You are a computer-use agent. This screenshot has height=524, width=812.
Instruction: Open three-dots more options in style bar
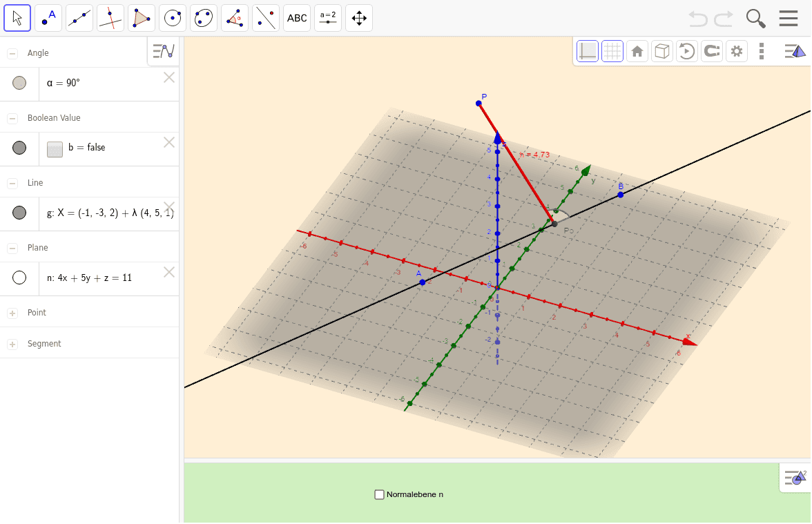pos(761,51)
